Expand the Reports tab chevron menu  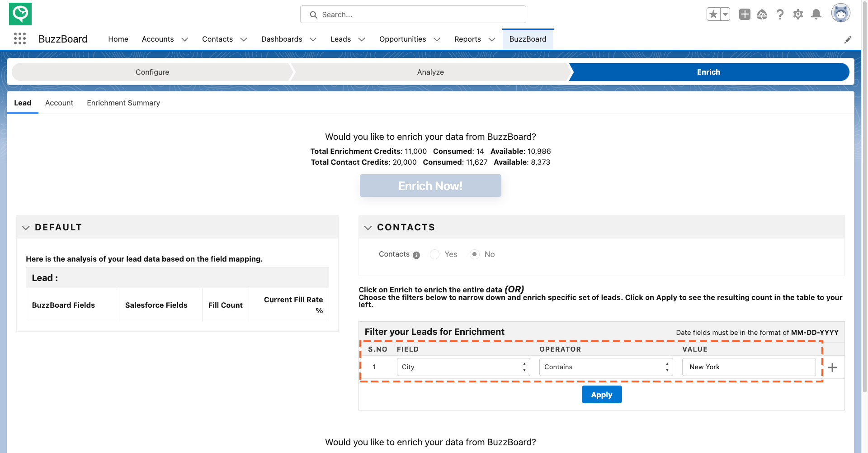[x=492, y=40]
